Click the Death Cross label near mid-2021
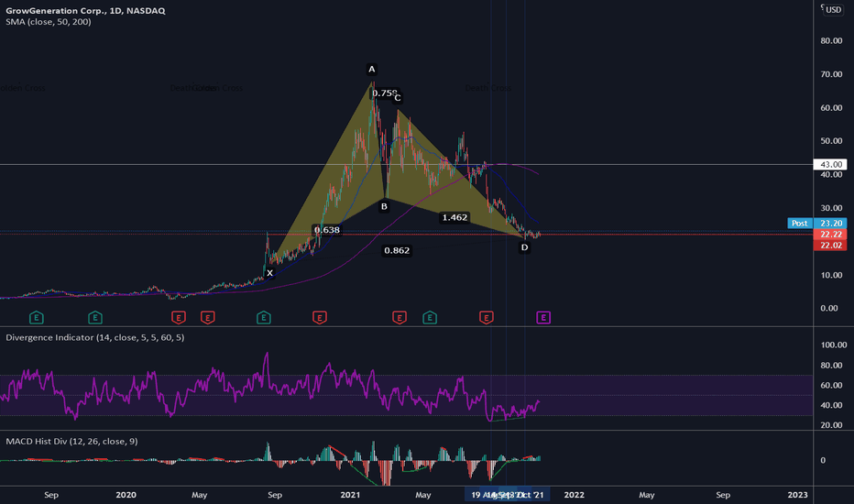854x504 pixels. pos(488,88)
